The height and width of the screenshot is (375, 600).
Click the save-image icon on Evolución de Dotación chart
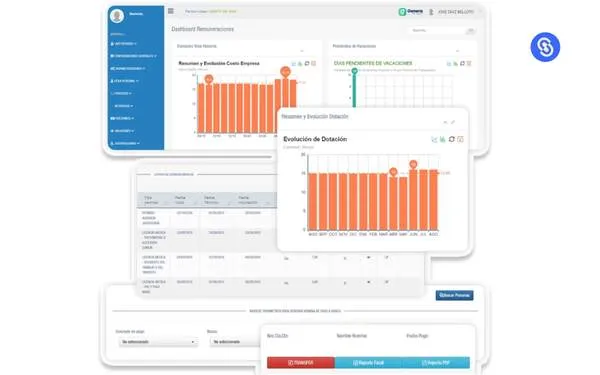click(x=460, y=139)
